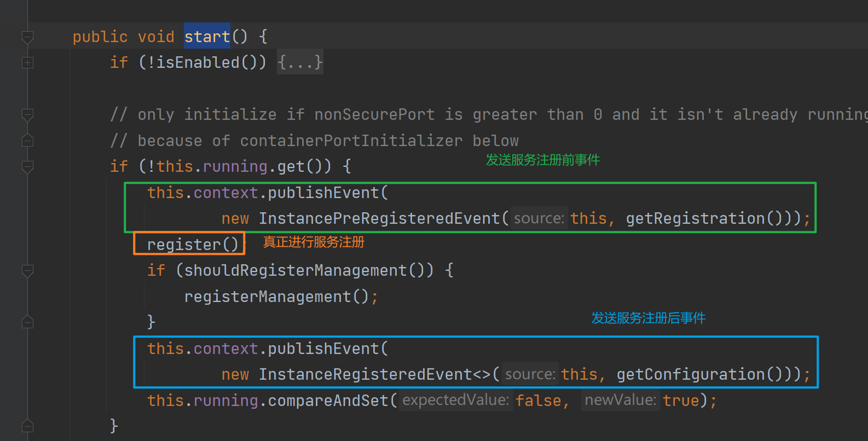Click fold end marker beside 'because of containerPortInitializer'
The width and height of the screenshot is (868, 441).
point(27,141)
